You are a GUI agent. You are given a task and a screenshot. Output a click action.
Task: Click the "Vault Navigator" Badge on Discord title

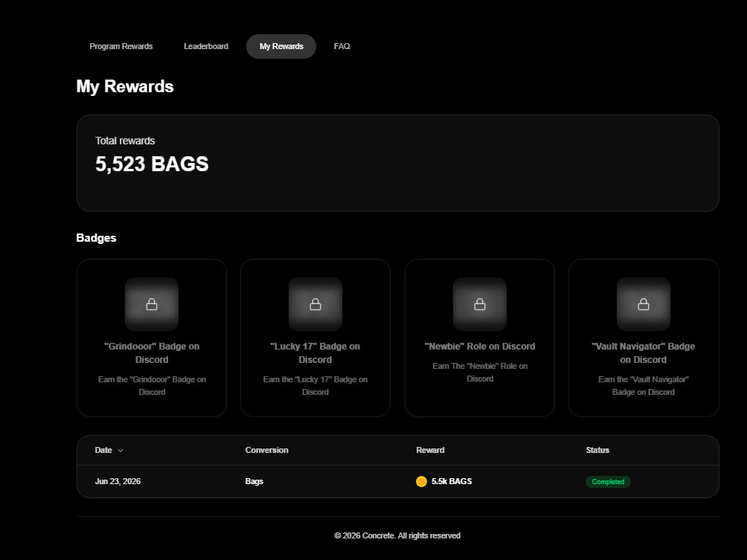pyautogui.click(x=643, y=353)
